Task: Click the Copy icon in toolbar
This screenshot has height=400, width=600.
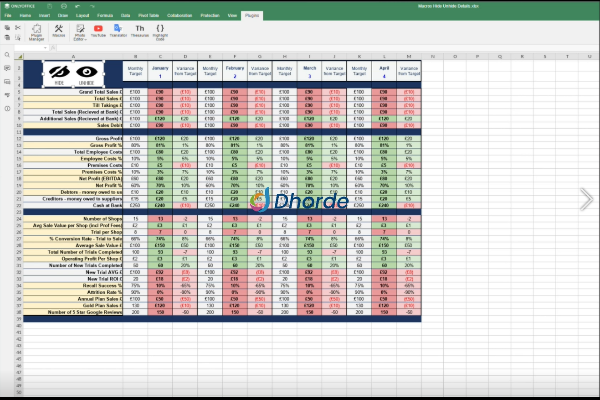Action: pos(8,27)
